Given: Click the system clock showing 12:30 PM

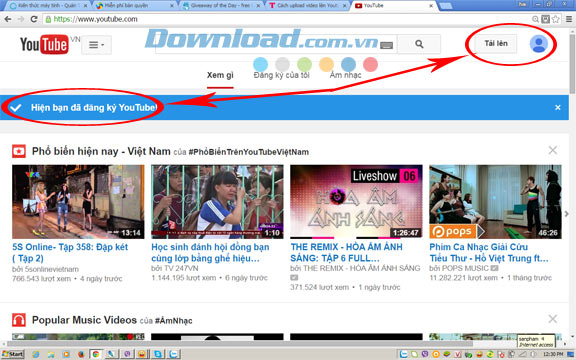Looking at the screenshot, I should [x=552, y=354].
